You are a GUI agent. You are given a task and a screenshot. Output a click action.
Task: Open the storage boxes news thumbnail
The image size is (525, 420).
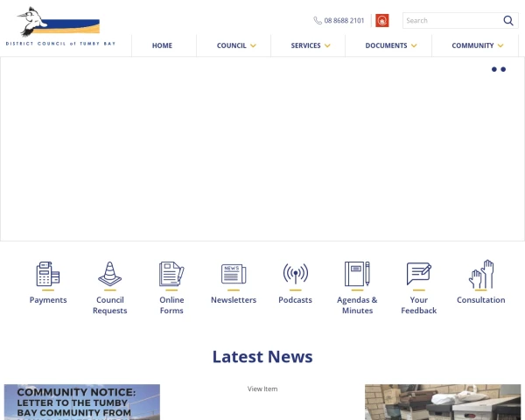443,402
